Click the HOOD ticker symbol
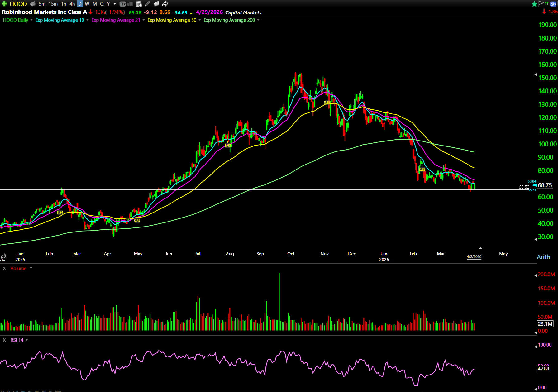558x392 pixels. pyautogui.click(x=18, y=4)
